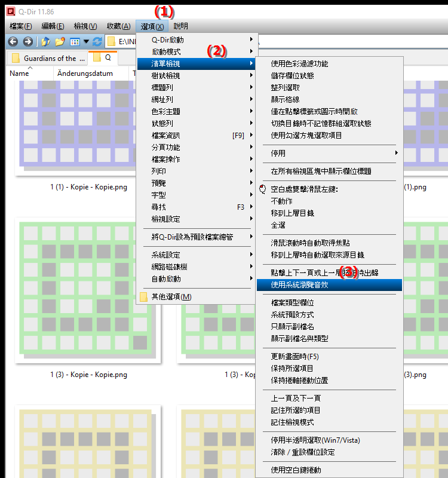Expand the 色彩主題 submenu

point(196,111)
